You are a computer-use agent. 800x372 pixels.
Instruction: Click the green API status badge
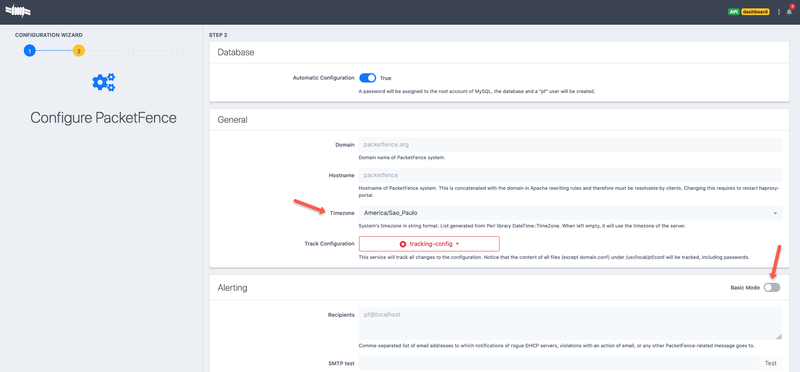pyautogui.click(x=733, y=12)
